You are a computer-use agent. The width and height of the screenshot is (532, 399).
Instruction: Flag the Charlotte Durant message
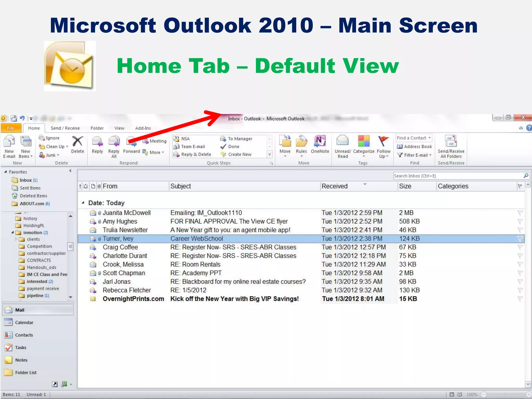520,256
